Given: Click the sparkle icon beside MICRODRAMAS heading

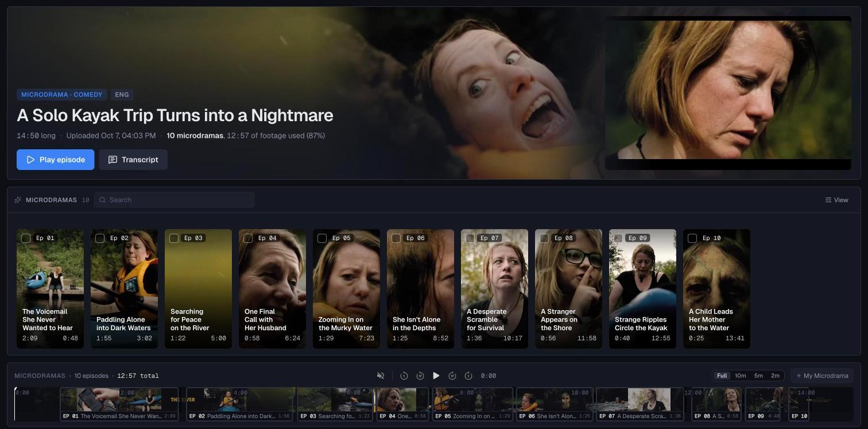Looking at the screenshot, I should pos(18,200).
